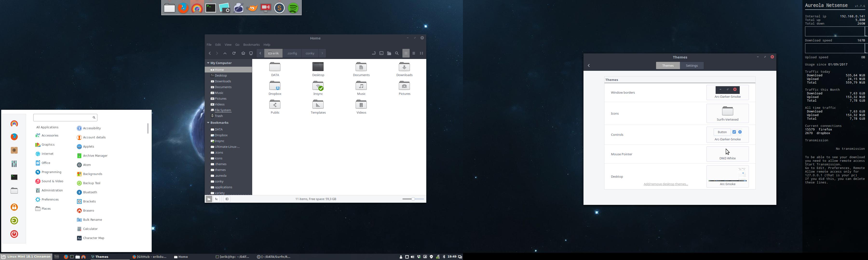Go up to parent folder in file manager

tap(225, 53)
